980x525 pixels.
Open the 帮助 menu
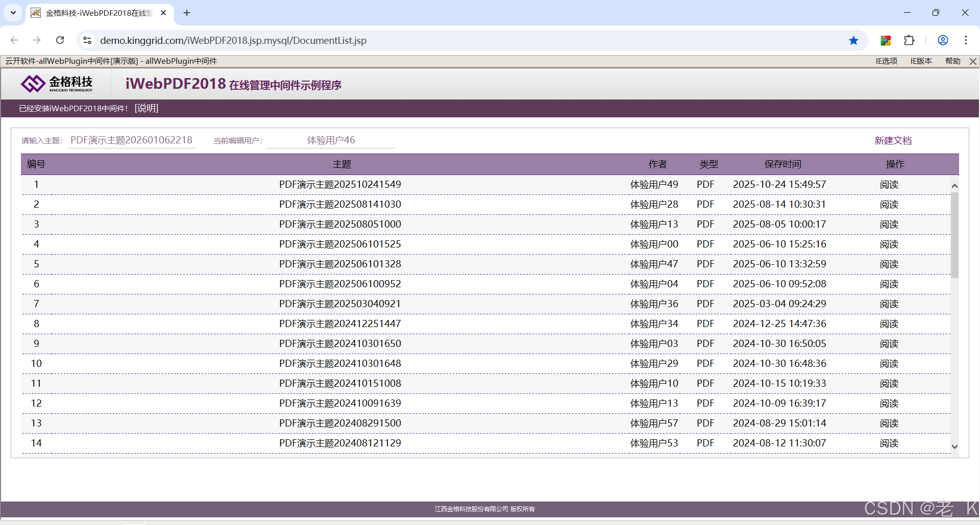pos(952,61)
